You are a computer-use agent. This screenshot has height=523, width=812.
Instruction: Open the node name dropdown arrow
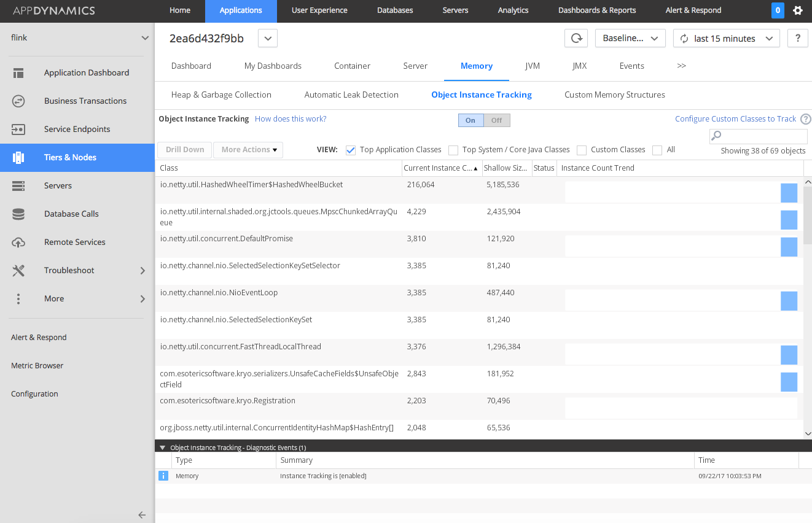(268, 38)
